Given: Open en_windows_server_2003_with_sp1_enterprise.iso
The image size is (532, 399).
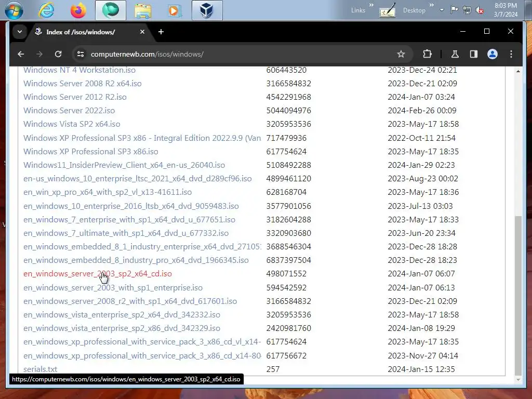Looking at the screenshot, I should [x=113, y=288].
